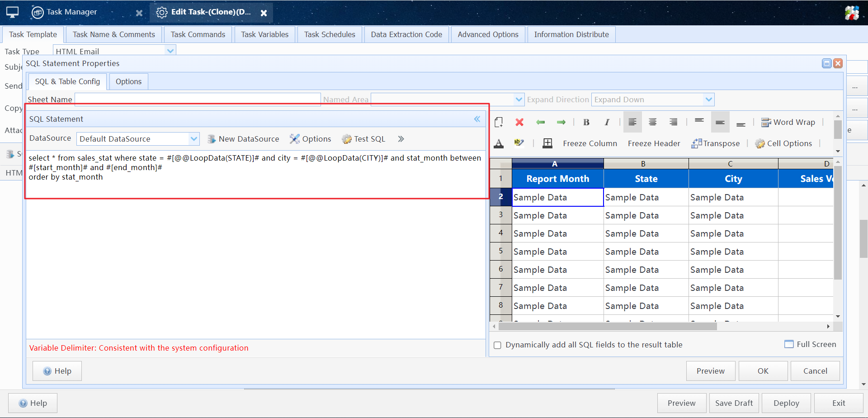The width and height of the screenshot is (868, 418).
Task: Open the Options tab in SQL properties
Action: [128, 81]
